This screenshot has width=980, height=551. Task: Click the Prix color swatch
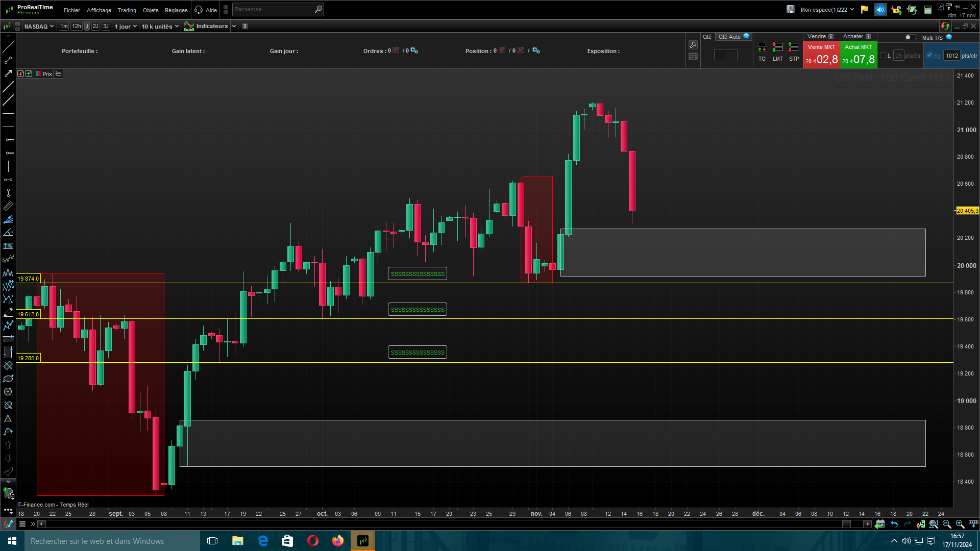(38, 74)
